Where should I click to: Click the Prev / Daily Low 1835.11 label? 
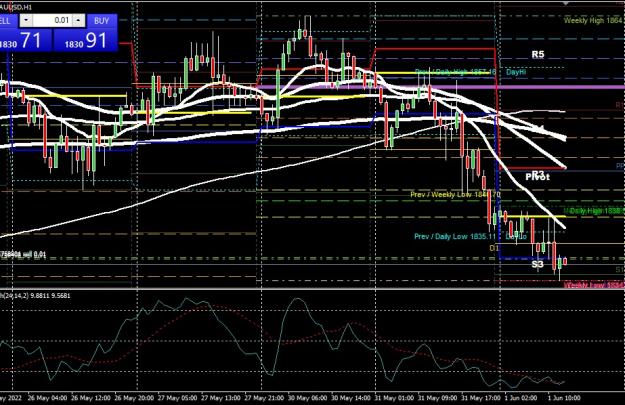[454, 236]
